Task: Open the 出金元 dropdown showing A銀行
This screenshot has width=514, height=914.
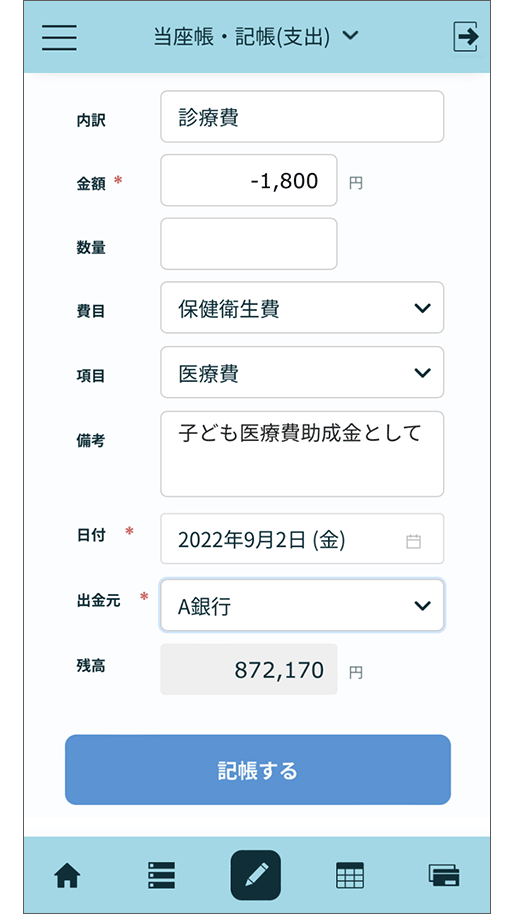Action: (302, 605)
